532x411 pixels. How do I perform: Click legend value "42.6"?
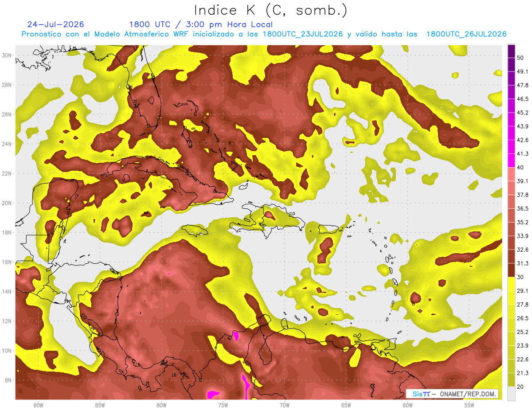click(x=523, y=140)
